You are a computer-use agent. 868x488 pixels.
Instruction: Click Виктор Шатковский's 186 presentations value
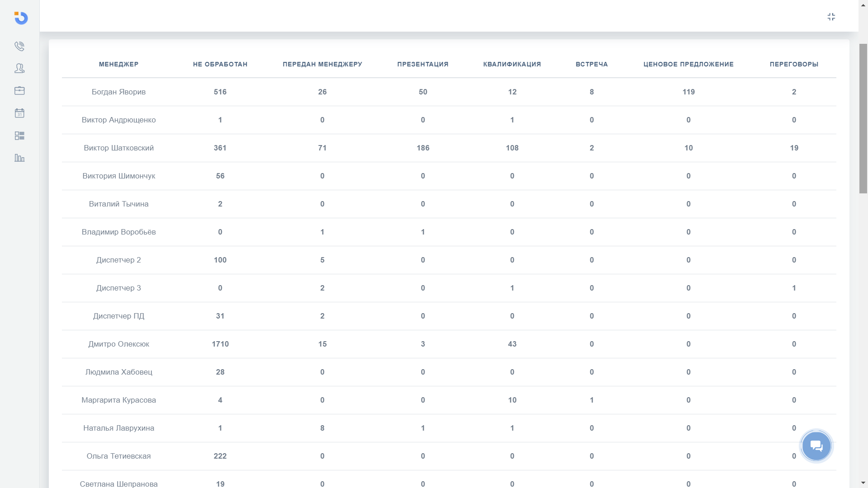(x=423, y=148)
